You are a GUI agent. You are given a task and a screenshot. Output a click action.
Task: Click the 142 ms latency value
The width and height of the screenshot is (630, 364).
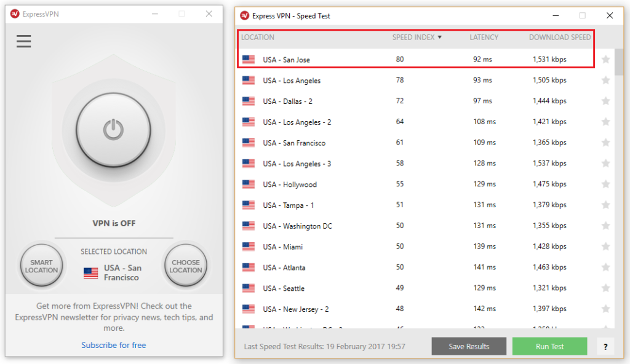click(x=484, y=309)
